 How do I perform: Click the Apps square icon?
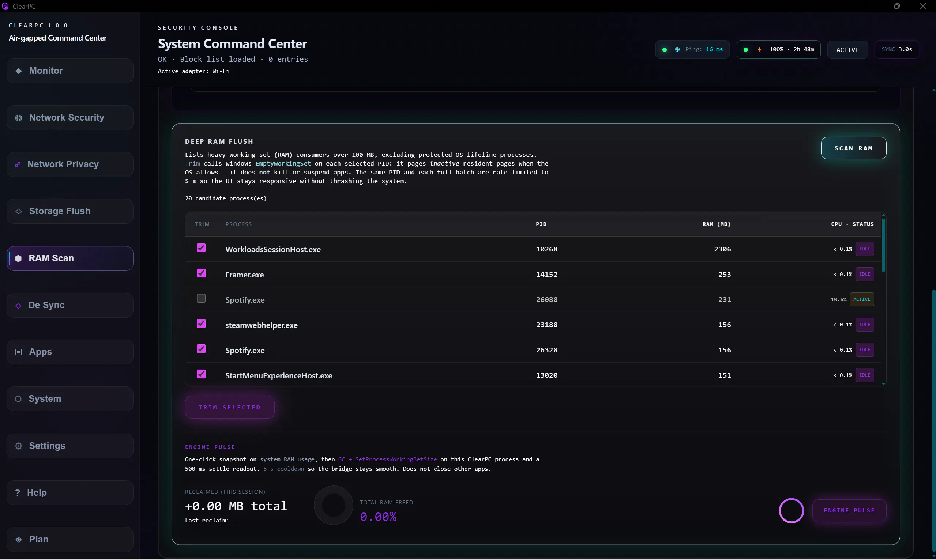pos(19,352)
